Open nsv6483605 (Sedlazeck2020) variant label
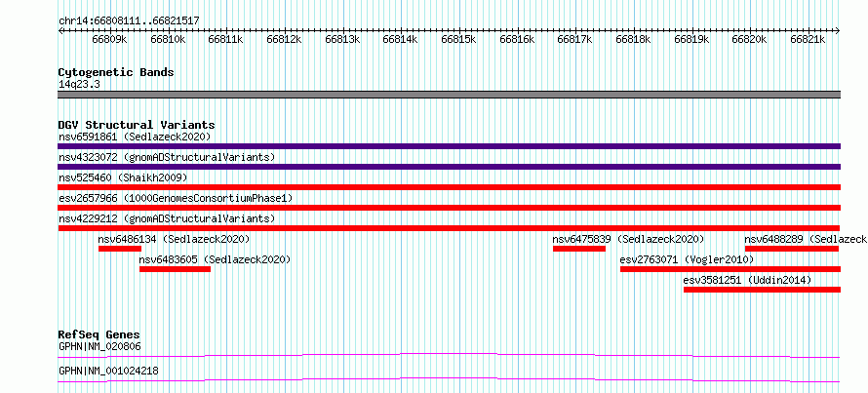The height and width of the screenshot is (393, 868). point(215,259)
